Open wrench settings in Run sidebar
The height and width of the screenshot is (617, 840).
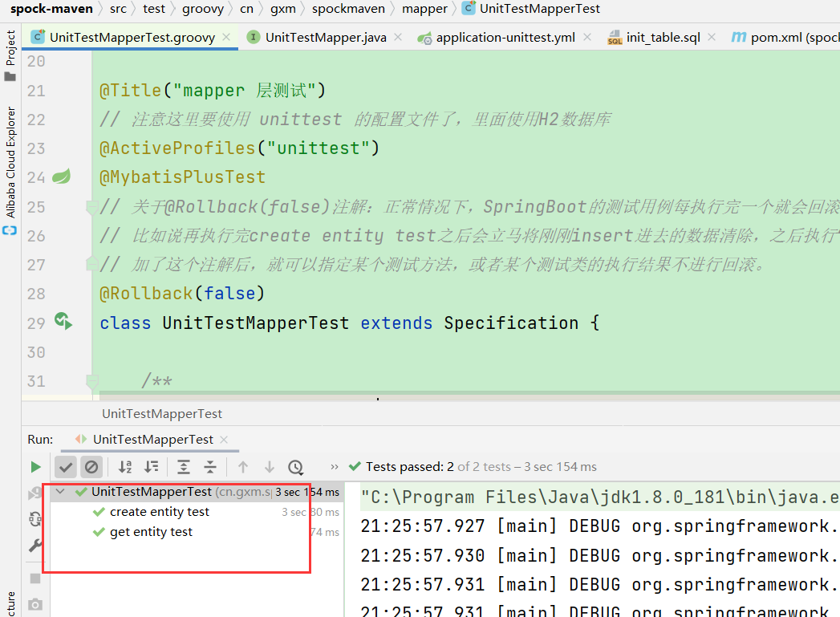tap(34, 546)
